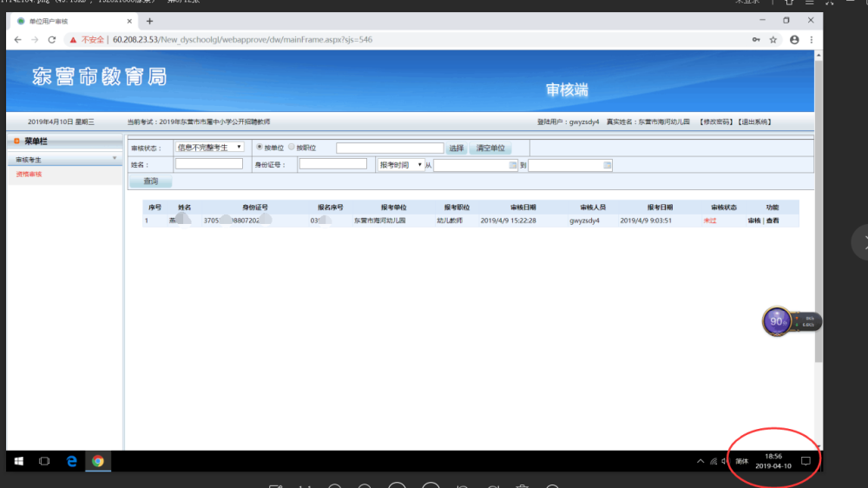Viewport: 868px width, 488px height.
Task: Click the browser back arrow
Action: click(x=17, y=40)
